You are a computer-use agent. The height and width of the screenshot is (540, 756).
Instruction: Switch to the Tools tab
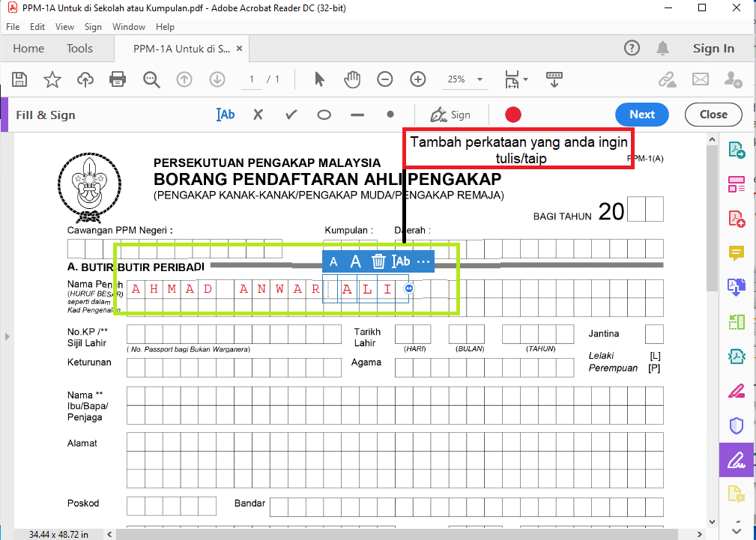pyautogui.click(x=80, y=48)
